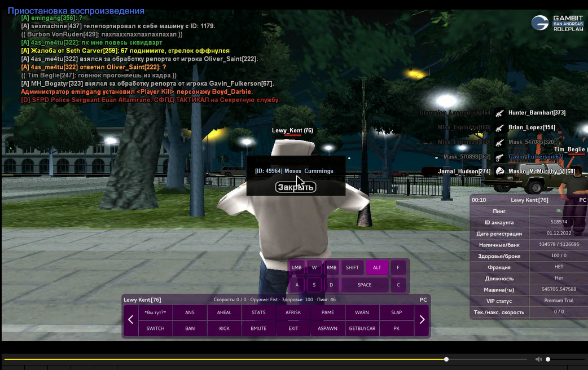This screenshot has height=370, width=588.
Task: Go to next admin panel page arrow
Action: [422, 320]
